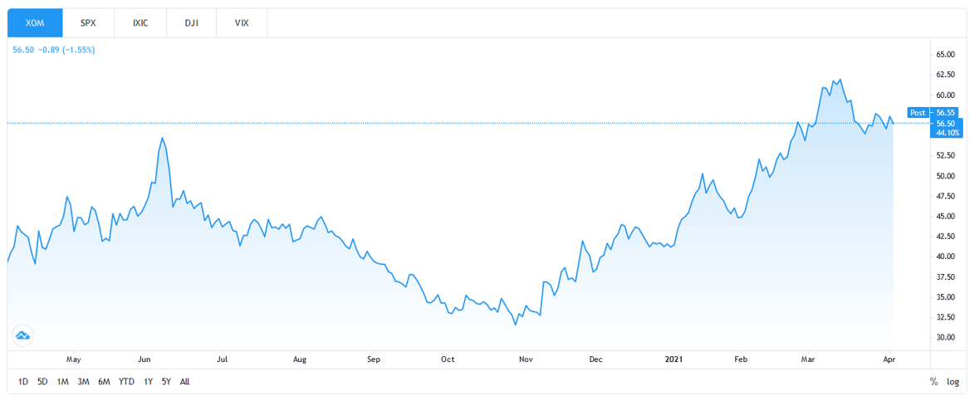980x406 pixels.
Task: Open the VIX tab
Action: point(241,22)
